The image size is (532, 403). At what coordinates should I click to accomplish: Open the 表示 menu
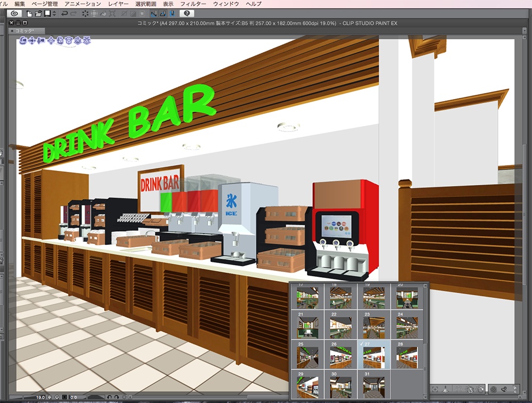pos(168,4)
